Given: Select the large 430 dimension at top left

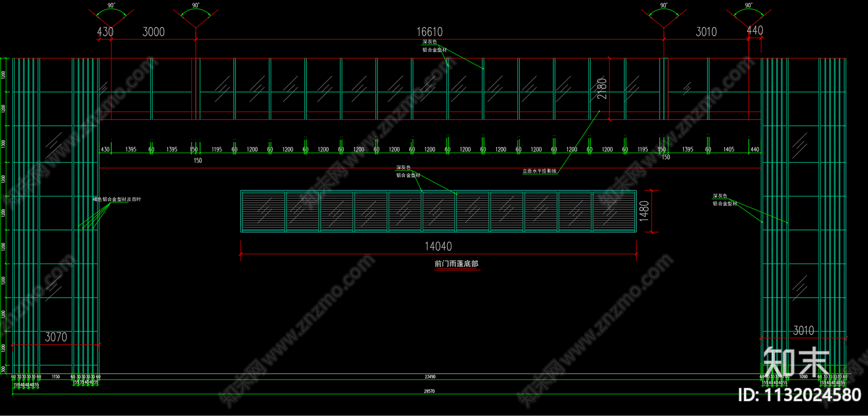Looking at the screenshot, I should coord(105,32).
